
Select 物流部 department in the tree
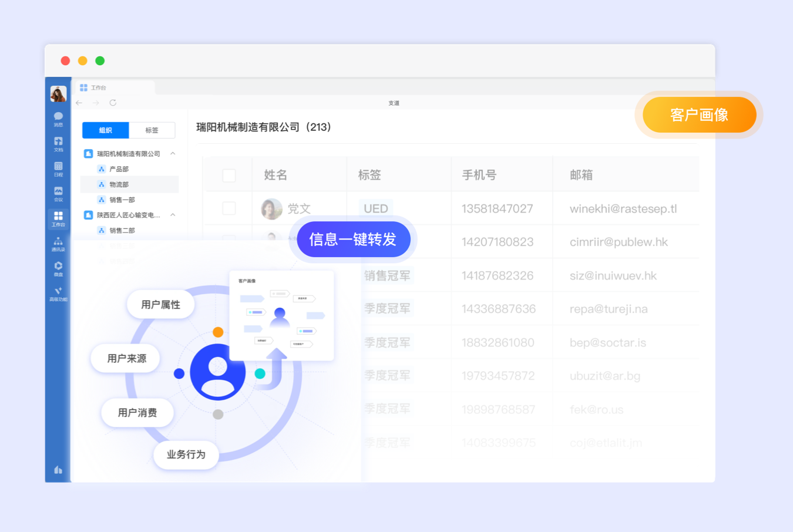coord(119,184)
